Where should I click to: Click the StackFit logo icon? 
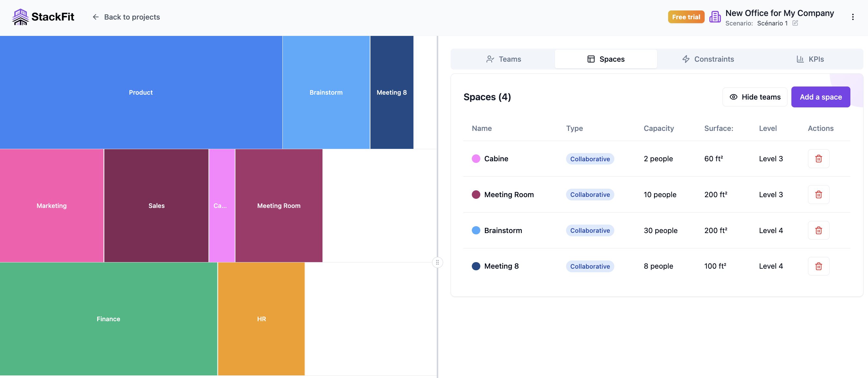(x=21, y=17)
